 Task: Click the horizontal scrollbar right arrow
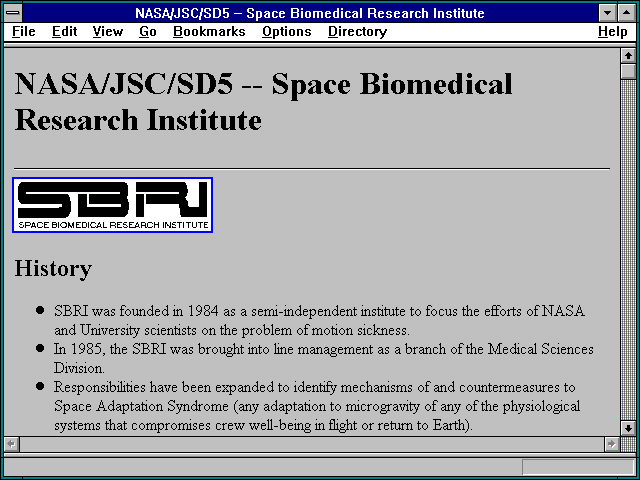611,444
